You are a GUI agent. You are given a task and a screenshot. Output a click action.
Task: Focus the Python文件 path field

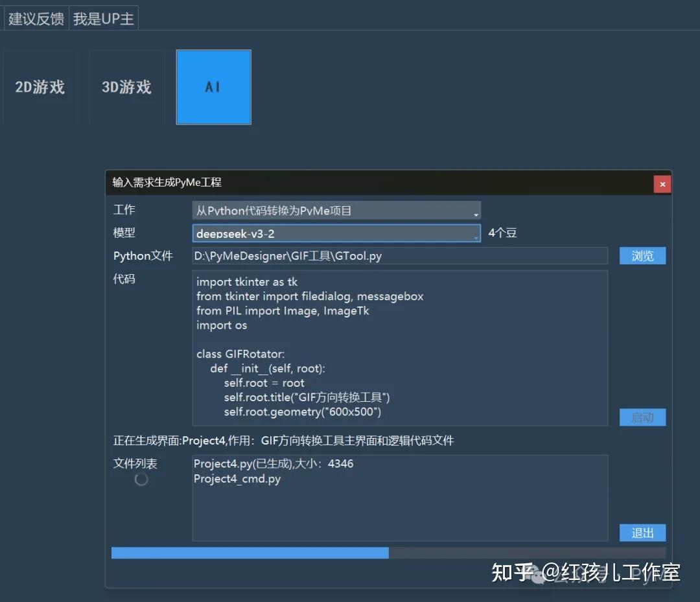point(400,256)
